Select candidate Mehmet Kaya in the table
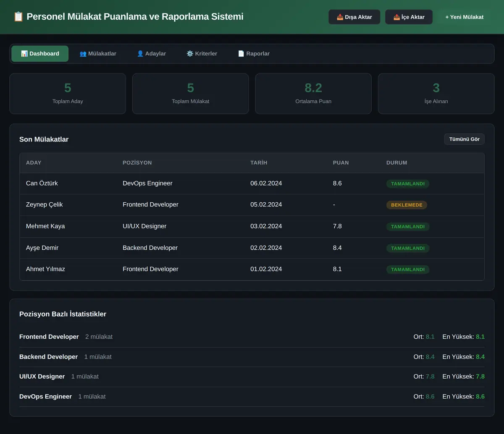Viewport: 504px width, 434px height. 45,226
